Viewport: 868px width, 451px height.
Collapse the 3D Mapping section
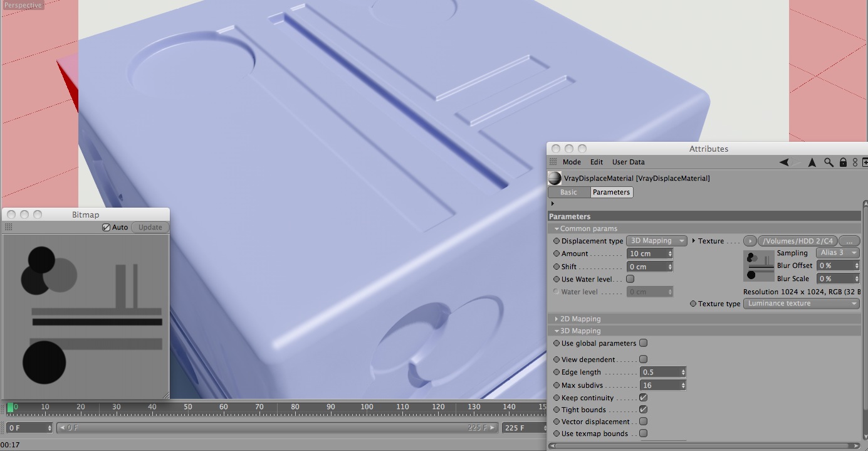tap(557, 331)
